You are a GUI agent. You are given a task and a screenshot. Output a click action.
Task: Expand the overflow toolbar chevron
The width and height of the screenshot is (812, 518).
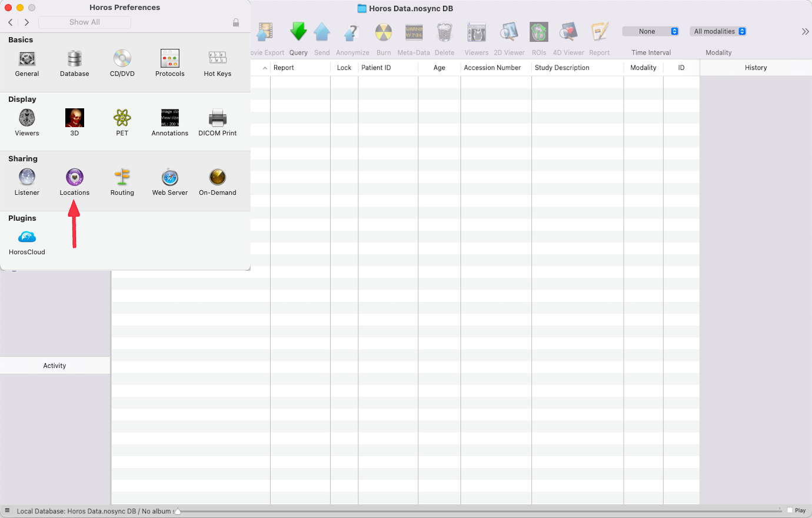pyautogui.click(x=805, y=32)
